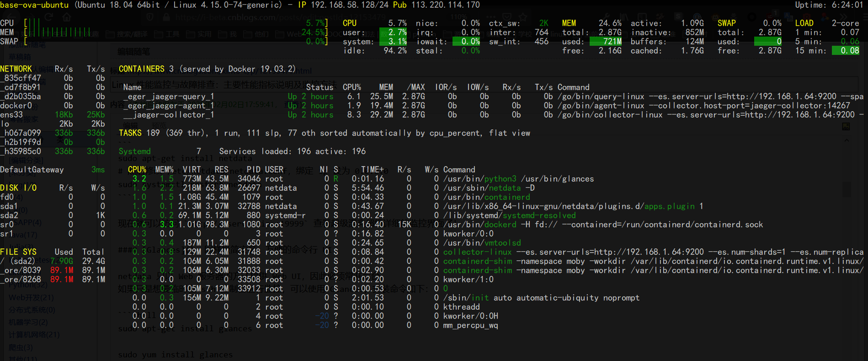Click the CPU user value 2.7%
The height and width of the screenshot is (361, 868).
coord(397,32)
